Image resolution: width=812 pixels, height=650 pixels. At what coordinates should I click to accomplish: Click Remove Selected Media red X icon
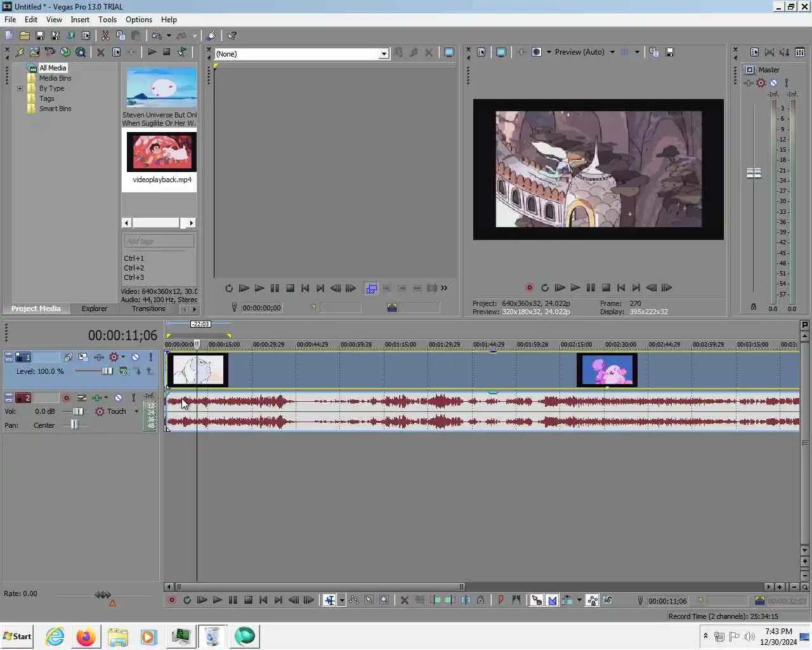click(x=100, y=52)
